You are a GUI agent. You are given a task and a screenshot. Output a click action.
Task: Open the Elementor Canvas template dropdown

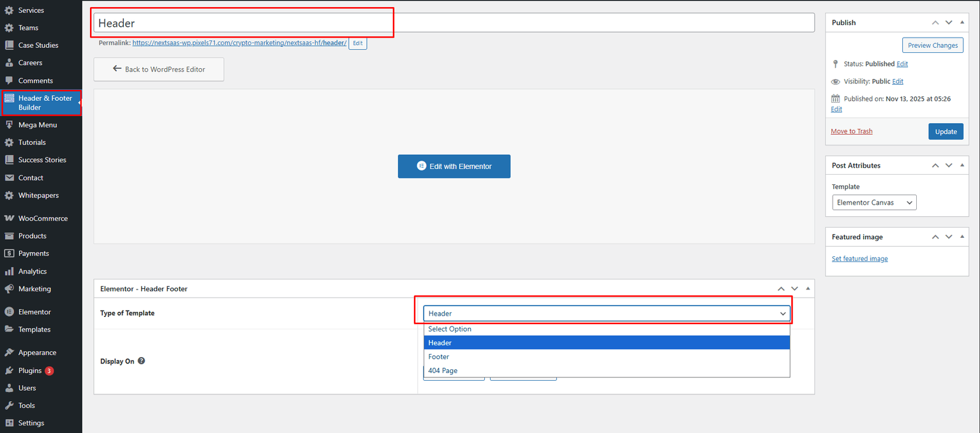coord(873,202)
